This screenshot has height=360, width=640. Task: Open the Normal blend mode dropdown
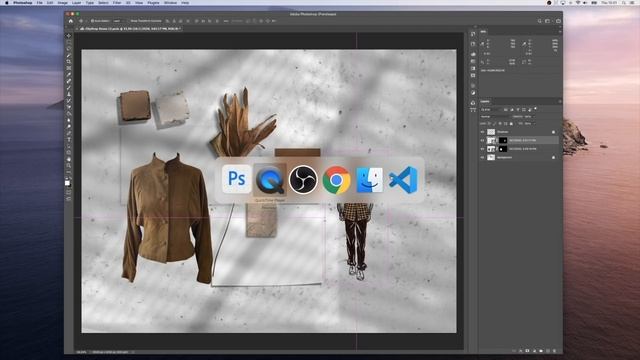(495, 117)
